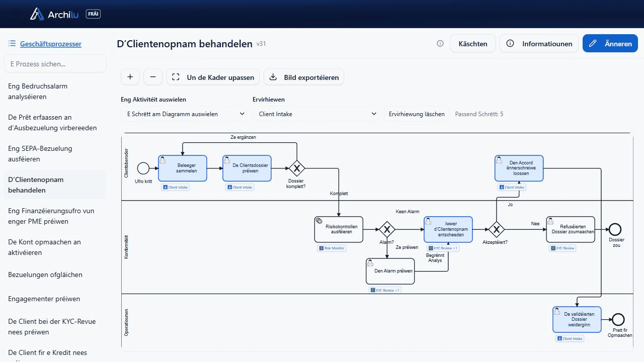Screen dimensions: 644x362
Task: Click De validéierten Dossier weiderginn task
Action: [x=577, y=319]
